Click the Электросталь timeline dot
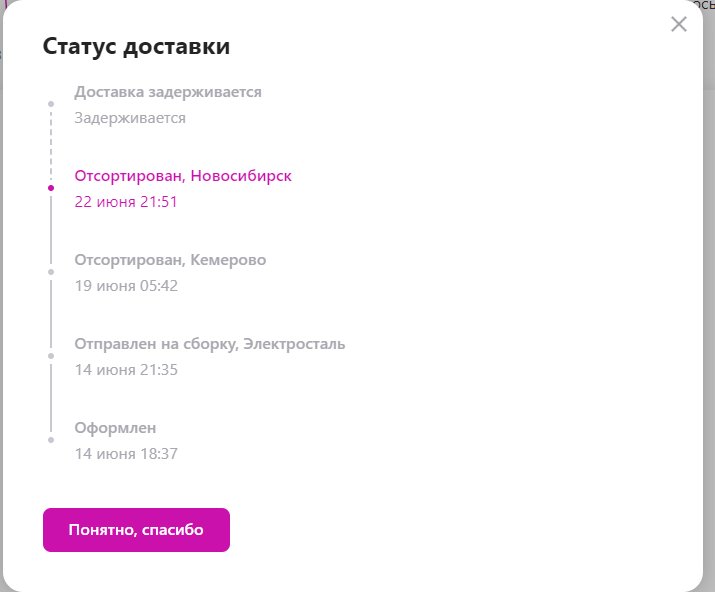This screenshot has height=592, width=715. pyautogui.click(x=51, y=355)
